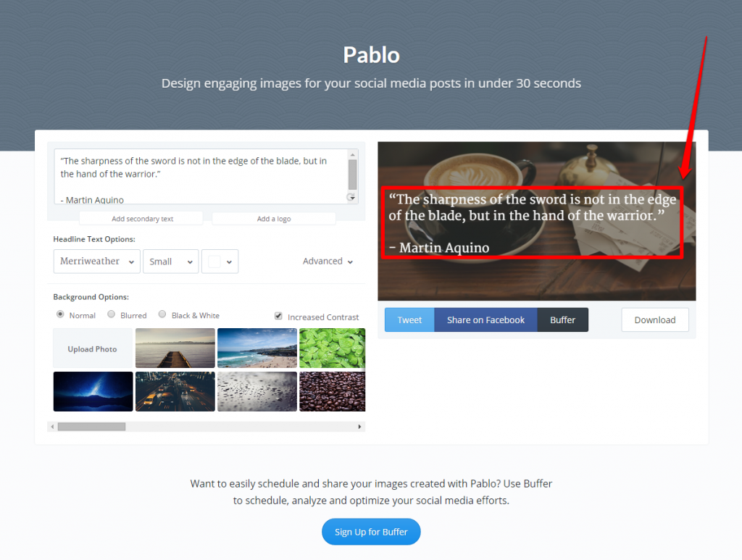Expand the Advanced text options
This screenshot has height=560, width=742.
tap(328, 261)
